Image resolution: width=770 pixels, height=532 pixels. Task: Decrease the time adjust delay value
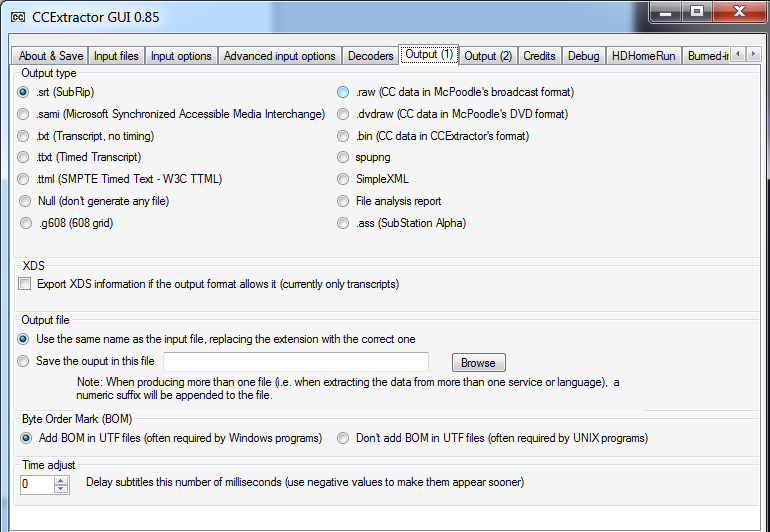coord(61,489)
